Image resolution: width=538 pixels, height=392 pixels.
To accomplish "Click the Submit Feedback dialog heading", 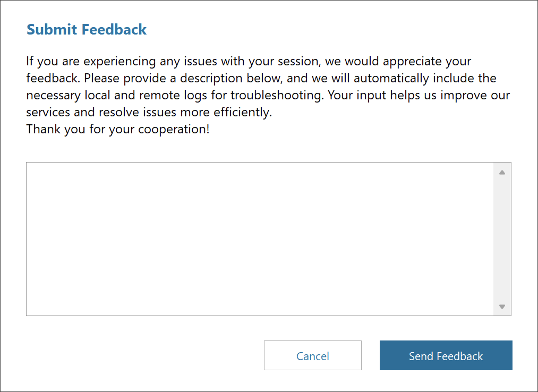I will 87,30.
